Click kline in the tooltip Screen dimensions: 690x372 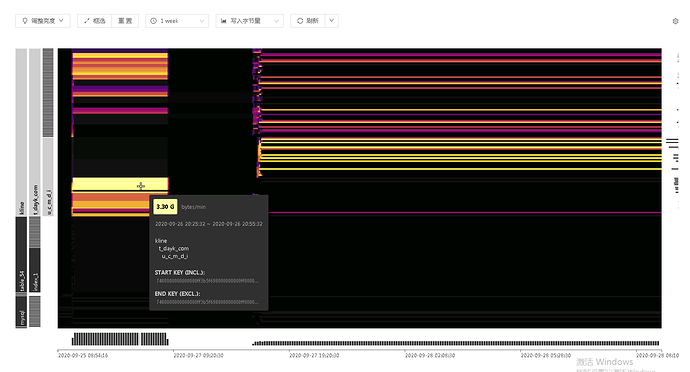[161, 241]
